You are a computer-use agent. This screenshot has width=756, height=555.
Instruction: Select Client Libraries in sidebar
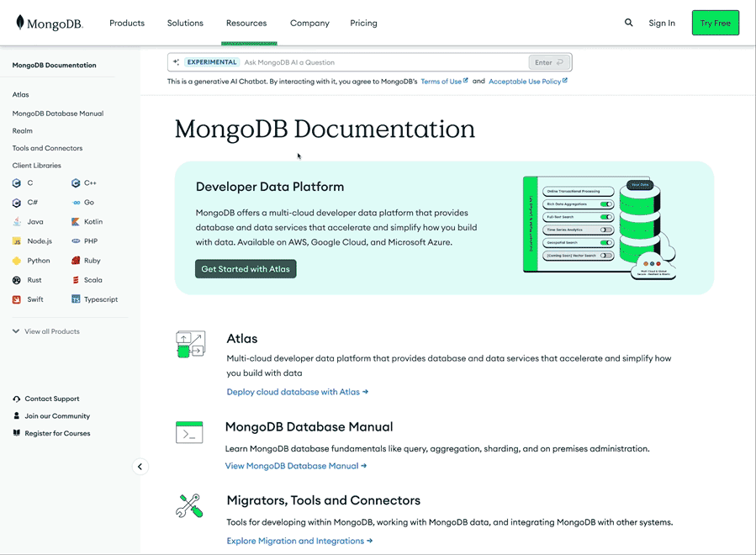click(x=37, y=166)
